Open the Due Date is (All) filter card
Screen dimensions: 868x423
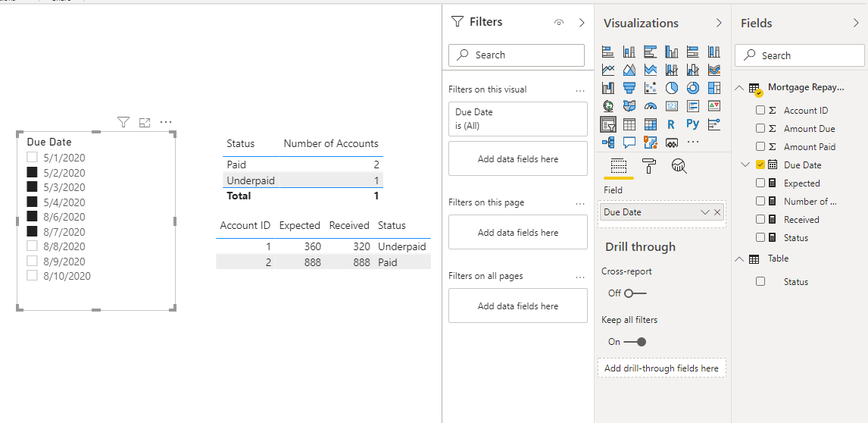click(x=517, y=119)
